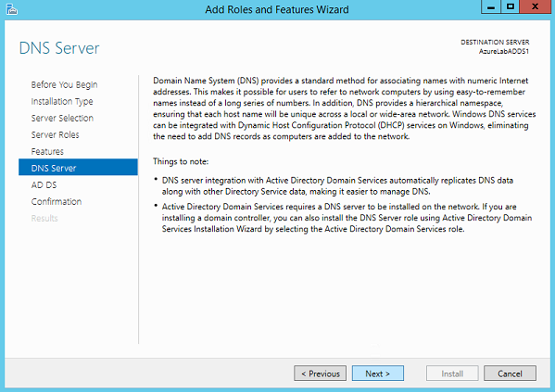Screen dimensions: 555x392
Task: Click the disabled Install button
Action: (x=452, y=373)
